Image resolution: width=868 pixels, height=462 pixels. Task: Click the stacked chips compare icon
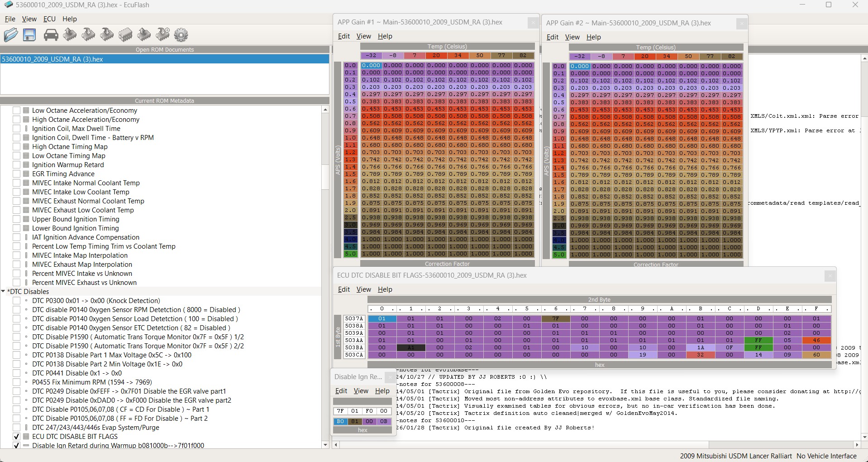tap(125, 35)
